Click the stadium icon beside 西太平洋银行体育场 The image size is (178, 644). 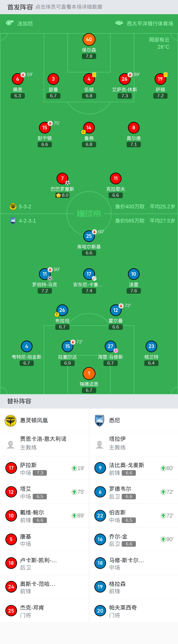coord(119,23)
